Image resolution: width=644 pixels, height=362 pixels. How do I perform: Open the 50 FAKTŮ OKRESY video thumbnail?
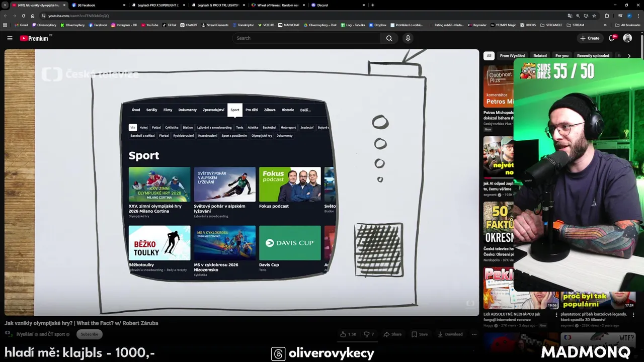pyautogui.click(x=499, y=223)
